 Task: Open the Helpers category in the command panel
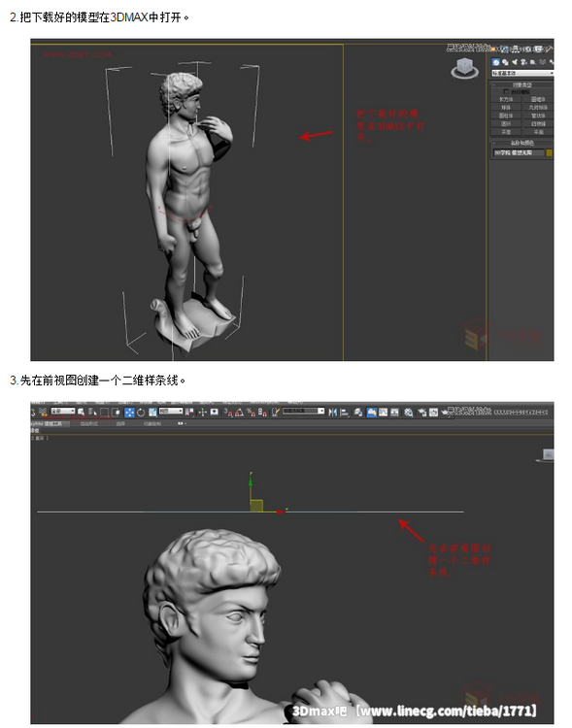[x=532, y=62]
